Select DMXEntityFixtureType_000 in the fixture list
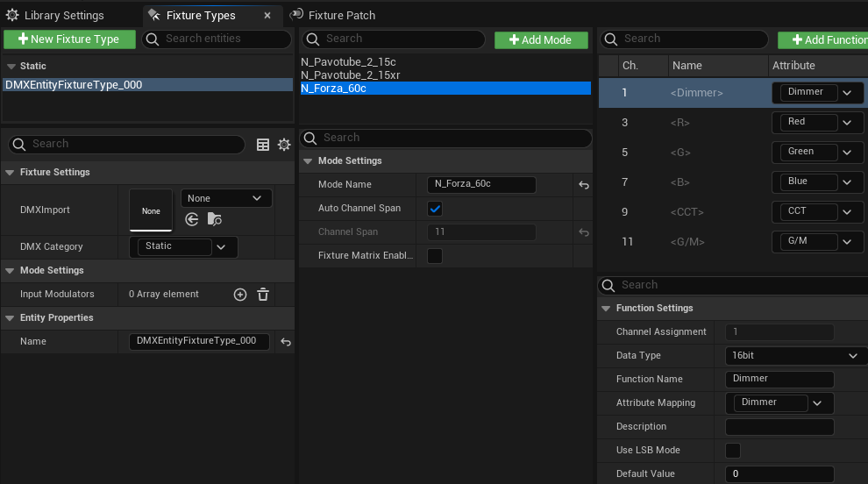This screenshot has width=868, height=484. (x=148, y=85)
